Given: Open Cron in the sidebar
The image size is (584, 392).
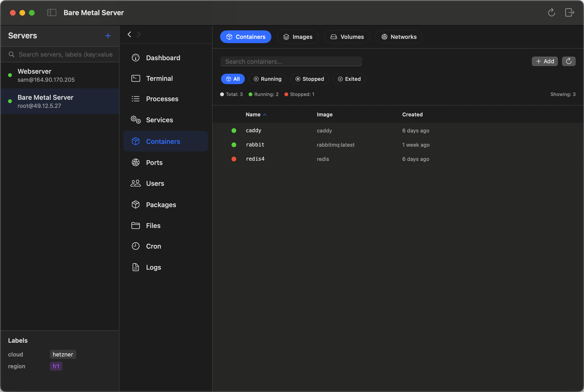Looking at the screenshot, I should (x=166, y=246).
